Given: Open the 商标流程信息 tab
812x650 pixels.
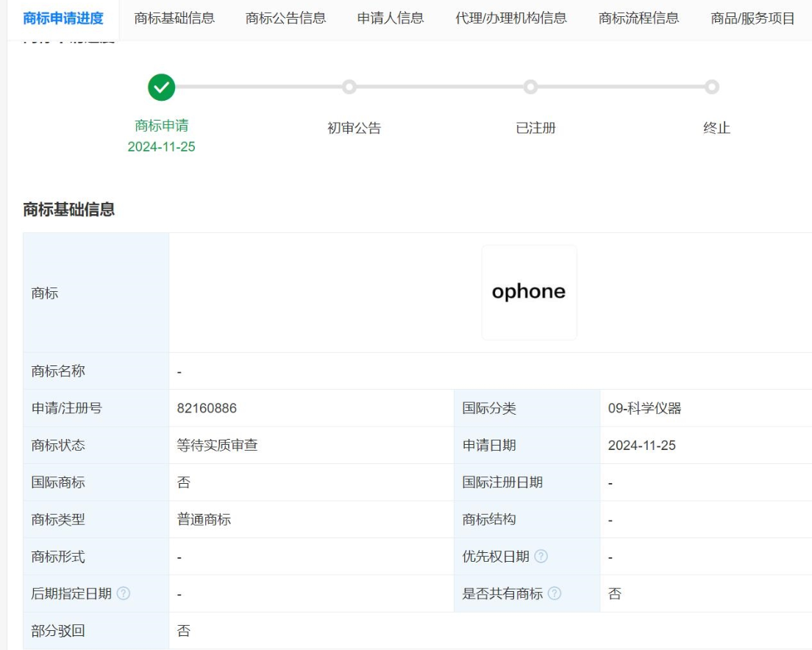Looking at the screenshot, I should tap(638, 18).
